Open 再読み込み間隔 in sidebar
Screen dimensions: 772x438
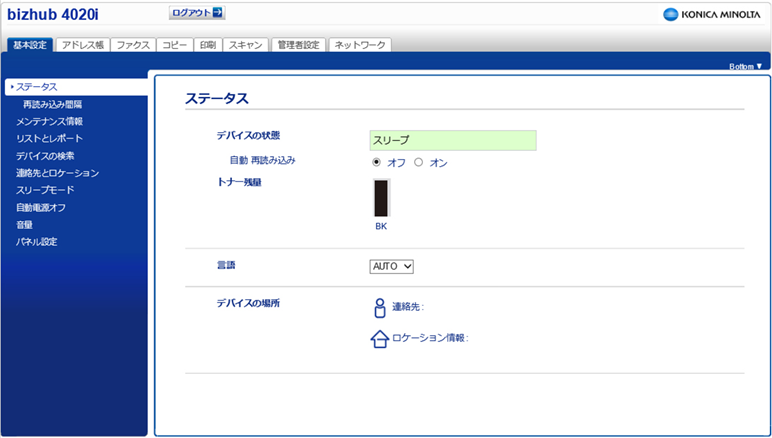[x=52, y=104]
